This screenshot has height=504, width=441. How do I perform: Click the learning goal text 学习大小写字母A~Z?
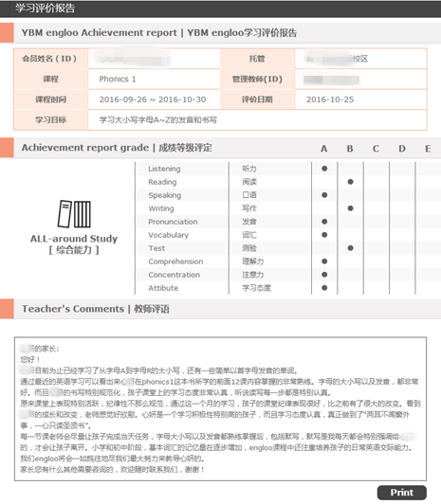tap(158, 120)
